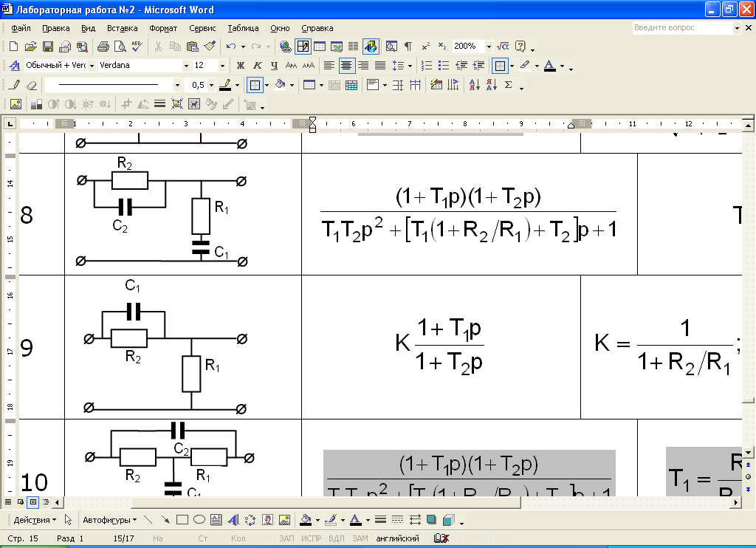Open the Columns button
Image resolution: width=756 pixels, height=548 pixels.
tap(354, 47)
